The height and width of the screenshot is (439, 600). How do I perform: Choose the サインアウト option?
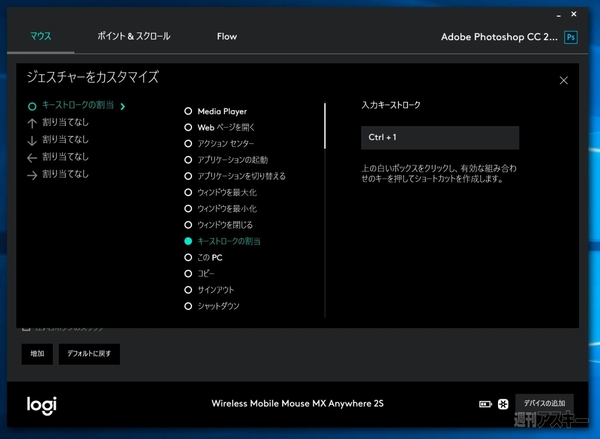(x=209, y=290)
